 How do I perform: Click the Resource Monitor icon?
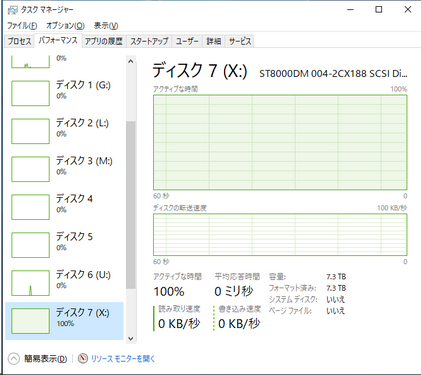click(83, 359)
